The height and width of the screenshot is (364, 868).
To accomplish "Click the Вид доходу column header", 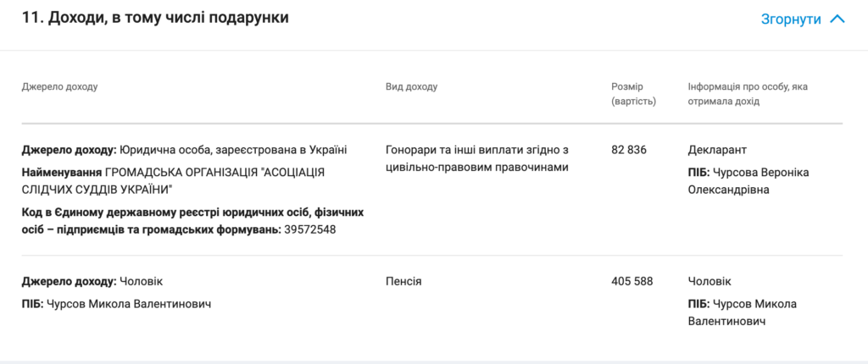I will click(411, 86).
